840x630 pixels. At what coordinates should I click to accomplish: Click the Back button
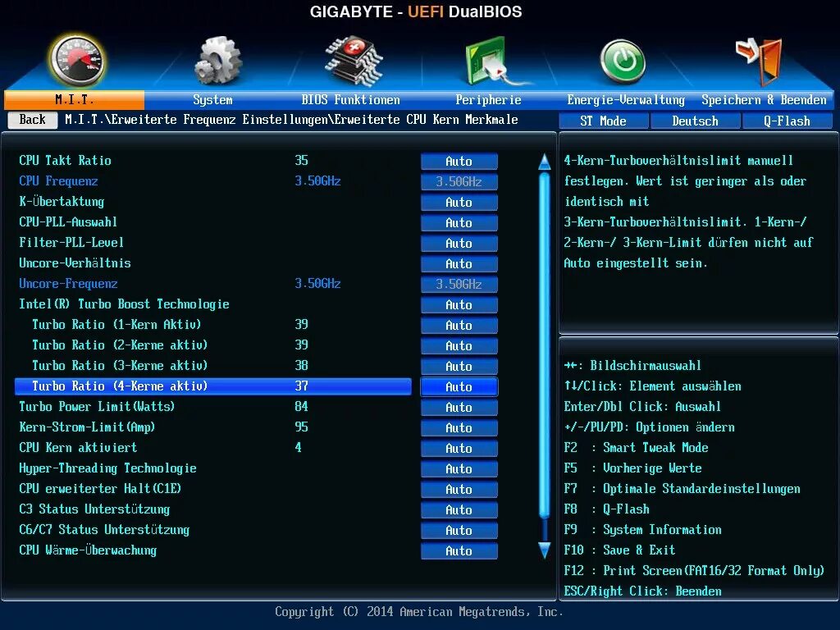tap(33, 120)
